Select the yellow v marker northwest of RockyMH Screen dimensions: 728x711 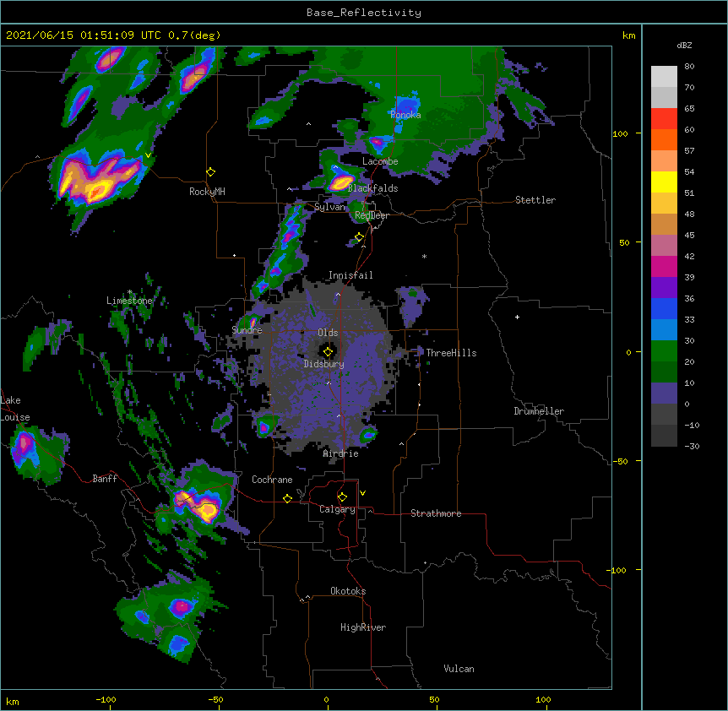point(148,155)
